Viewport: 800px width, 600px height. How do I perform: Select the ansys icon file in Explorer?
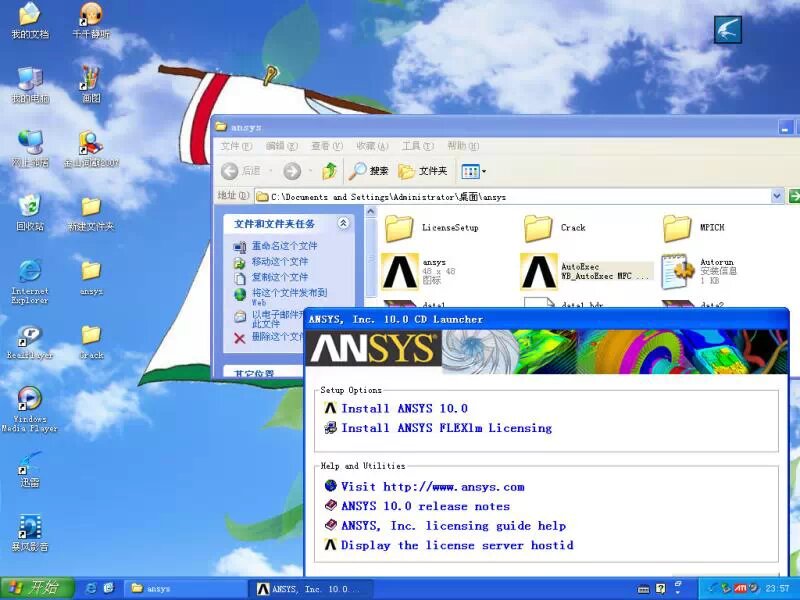point(399,271)
